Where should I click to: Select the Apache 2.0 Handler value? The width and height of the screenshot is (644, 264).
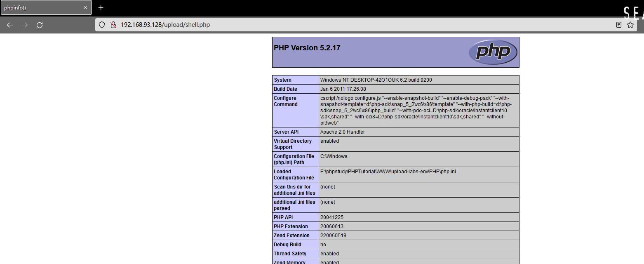(x=343, y=132)
